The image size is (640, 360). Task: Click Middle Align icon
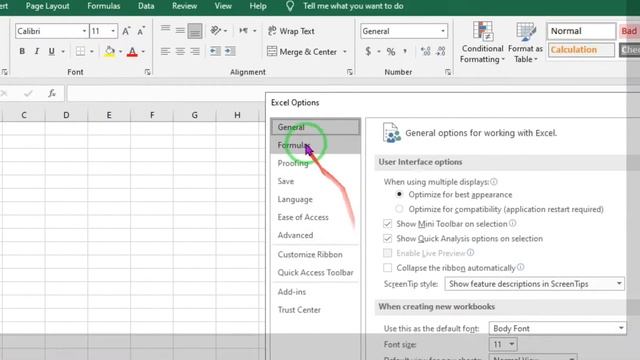click(180, 30)
